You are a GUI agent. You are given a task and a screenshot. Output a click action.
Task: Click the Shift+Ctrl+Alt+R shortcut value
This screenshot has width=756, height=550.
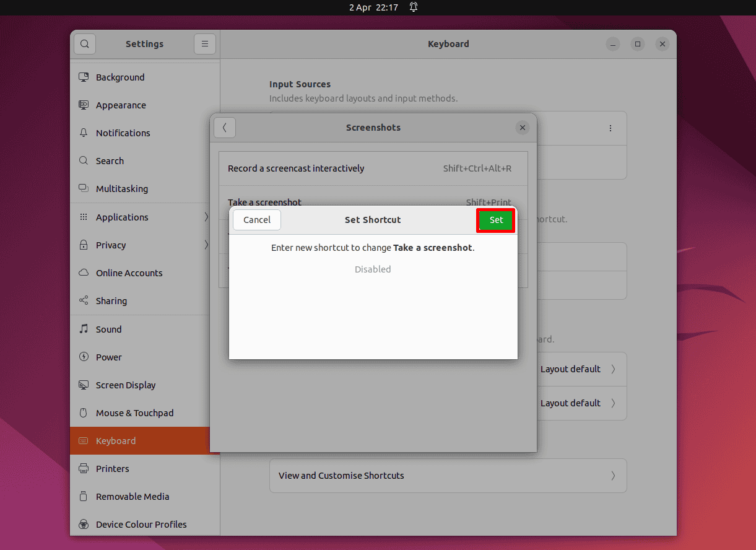[477, 168]
